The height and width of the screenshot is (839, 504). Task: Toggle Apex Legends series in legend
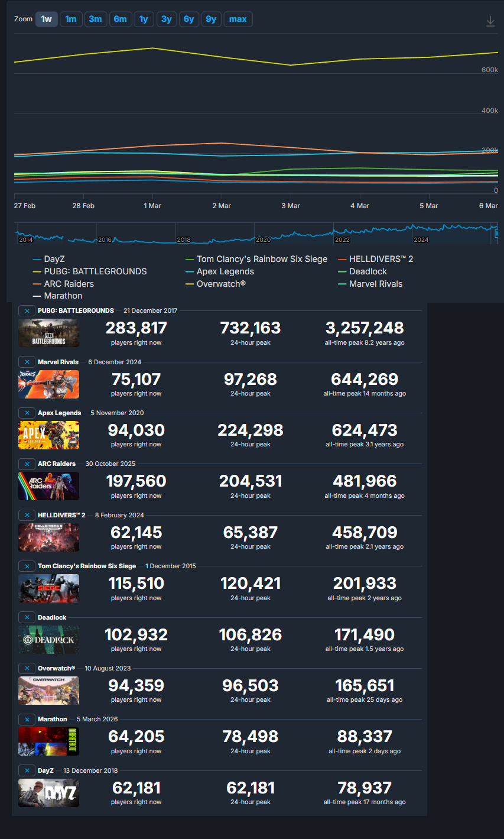(x=220, y=271)
